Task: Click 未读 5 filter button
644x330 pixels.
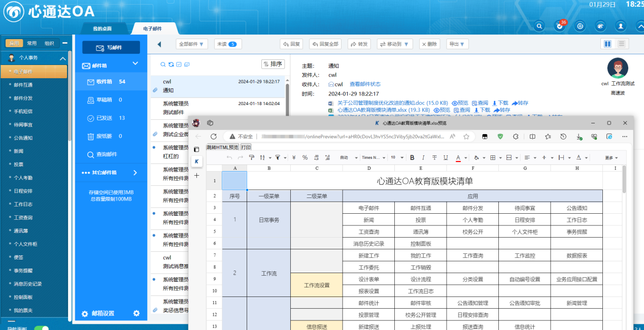Action: [228, 44]
